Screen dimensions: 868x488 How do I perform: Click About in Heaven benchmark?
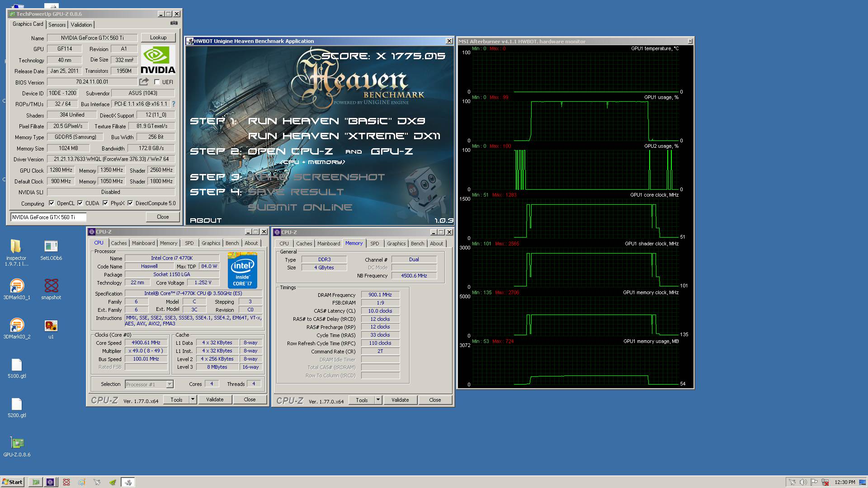pyautogui.click(x=206, y=221)
